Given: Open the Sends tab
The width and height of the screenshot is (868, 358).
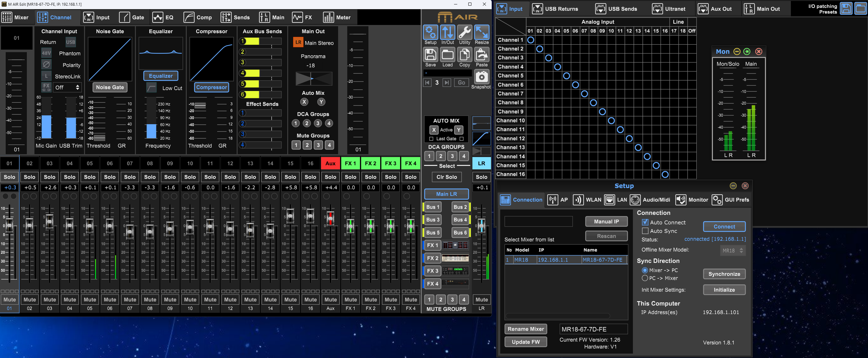Looking at the screenshot, I should click(x=235, y=17).
